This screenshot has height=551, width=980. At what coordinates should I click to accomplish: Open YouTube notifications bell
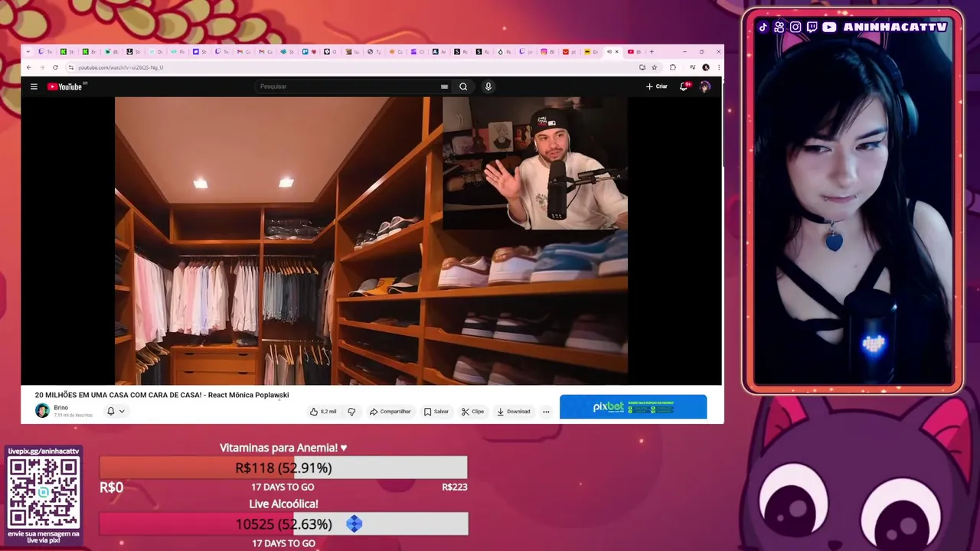(684, 86)
